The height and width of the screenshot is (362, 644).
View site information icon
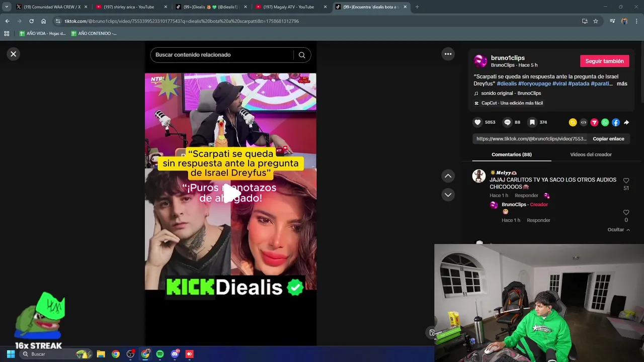[x=58, y=21]
